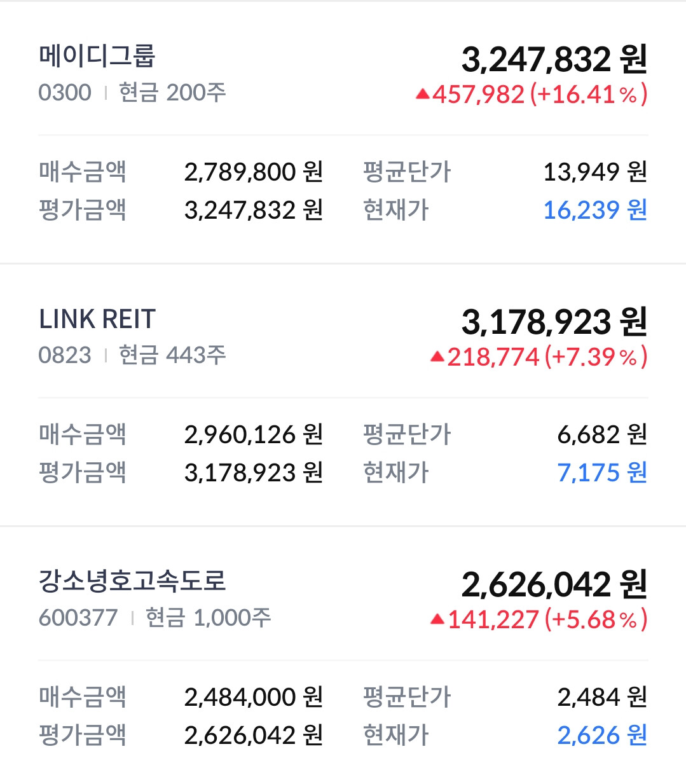686x784 pixels.
Task: Tap the blue current price 7,175 원
Action: (602, 472)
